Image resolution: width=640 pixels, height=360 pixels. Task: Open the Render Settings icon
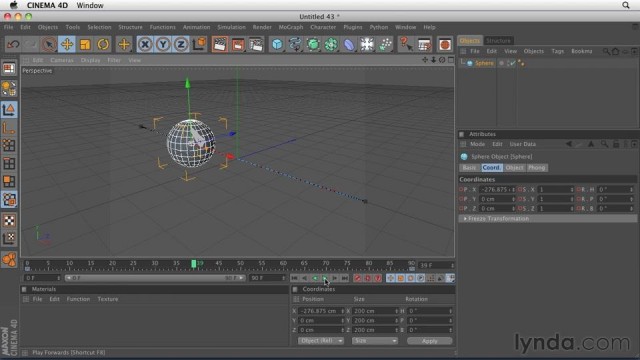pyautogui.click(x=256, y=44)
